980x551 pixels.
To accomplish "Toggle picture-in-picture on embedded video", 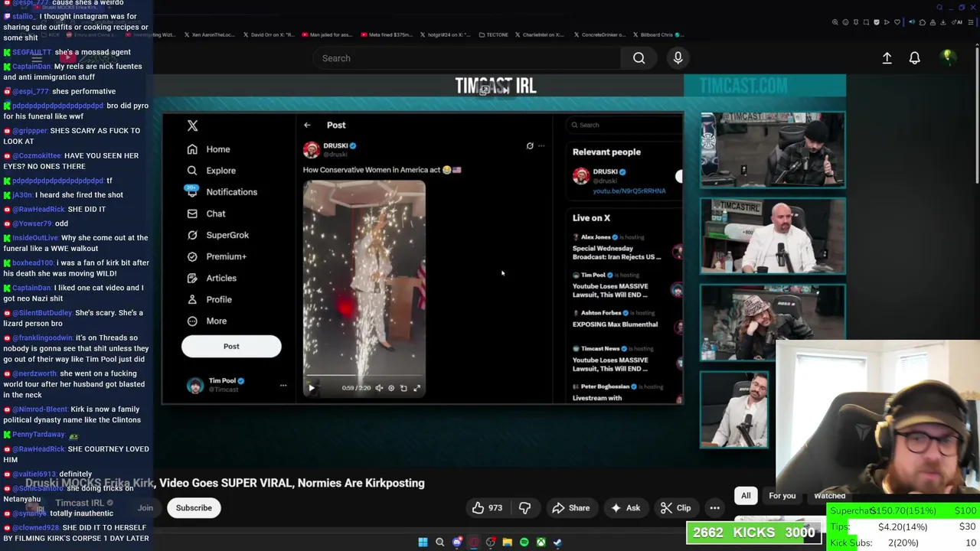I will 403,388.
